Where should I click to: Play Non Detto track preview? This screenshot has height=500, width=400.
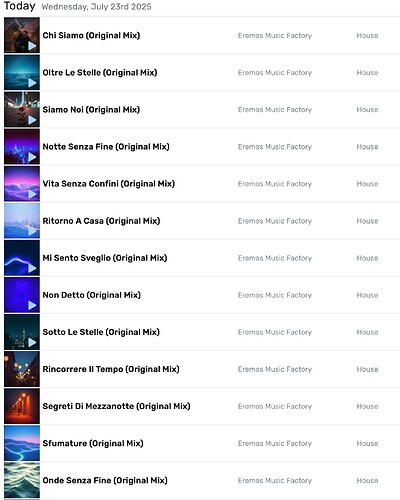pyautogui.click(x=32, y=305)
